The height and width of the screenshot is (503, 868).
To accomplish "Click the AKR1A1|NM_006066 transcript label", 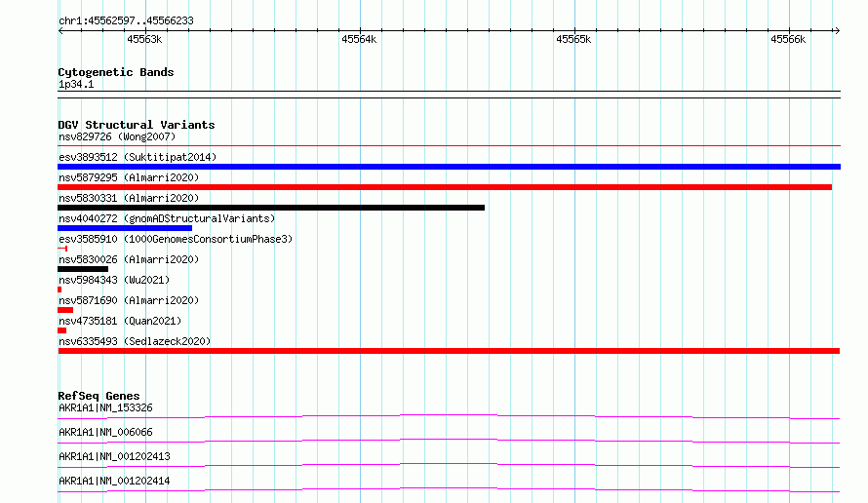I will pyautogui.click(x=105, y=432).
